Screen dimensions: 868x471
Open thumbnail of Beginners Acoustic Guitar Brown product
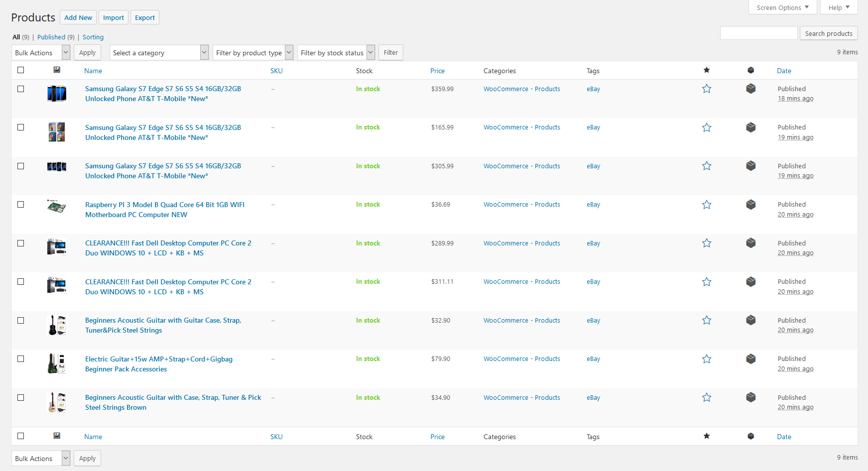[x=57, y=402]
